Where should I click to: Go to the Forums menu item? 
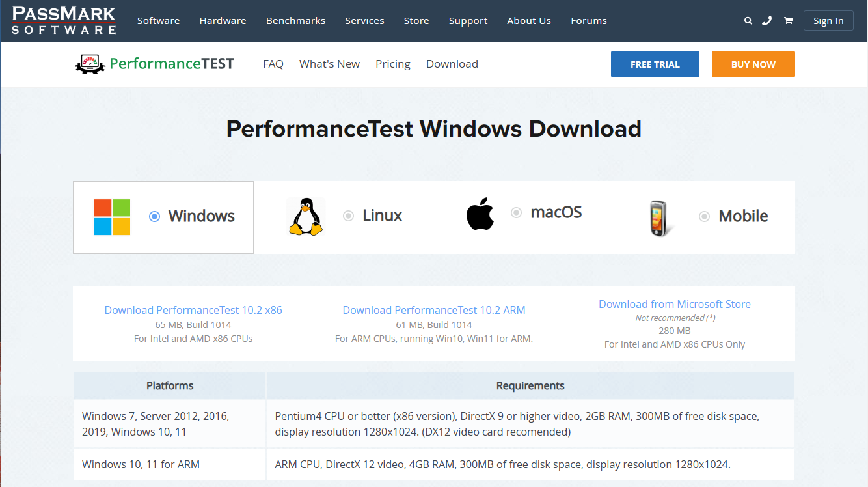pos(589,21)
